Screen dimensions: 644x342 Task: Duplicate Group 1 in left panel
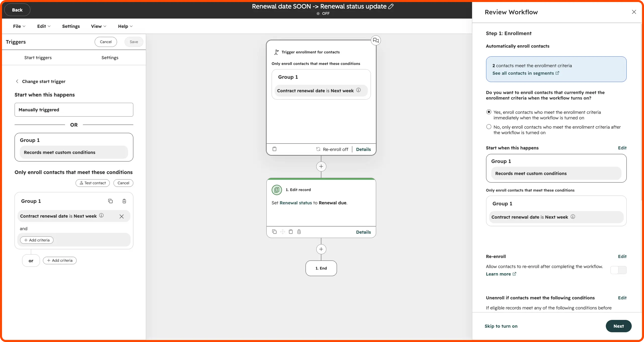[x=110, y=201]
